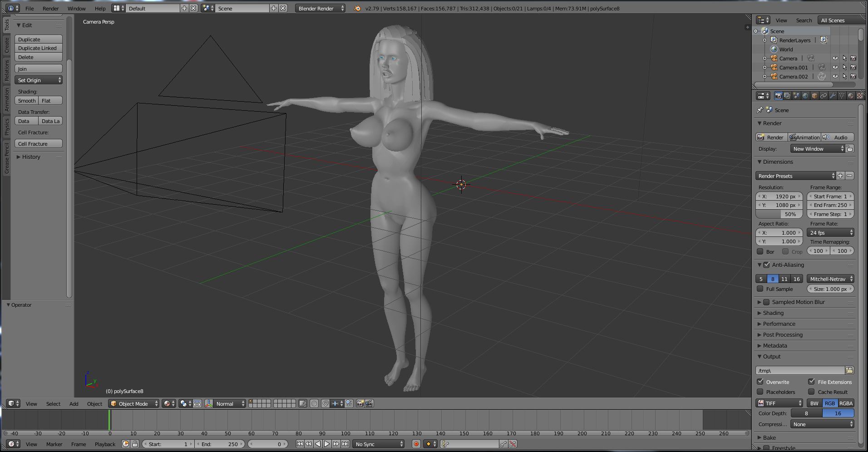Viewport: 868px width, 452px height.
Task: Enable the Full Sample checkbox
Action: tap(760, 289)
